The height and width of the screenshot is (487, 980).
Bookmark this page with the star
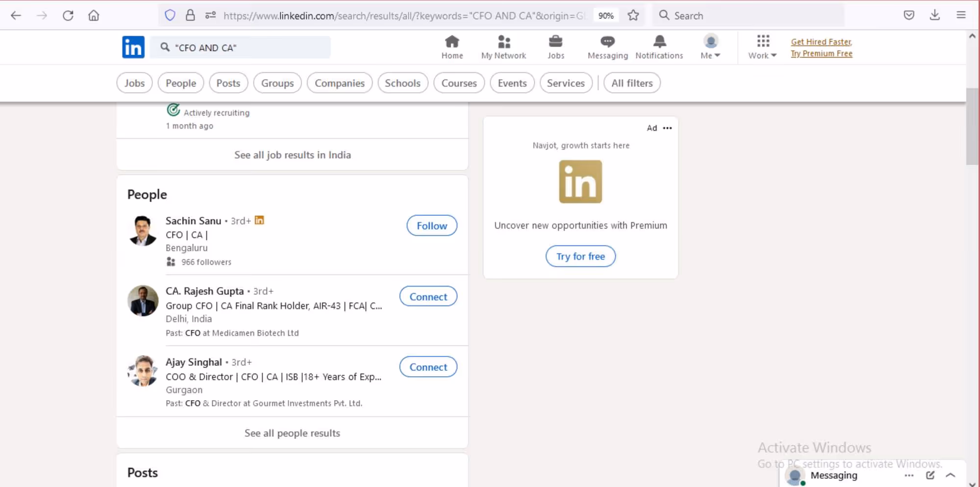[633, 15]
